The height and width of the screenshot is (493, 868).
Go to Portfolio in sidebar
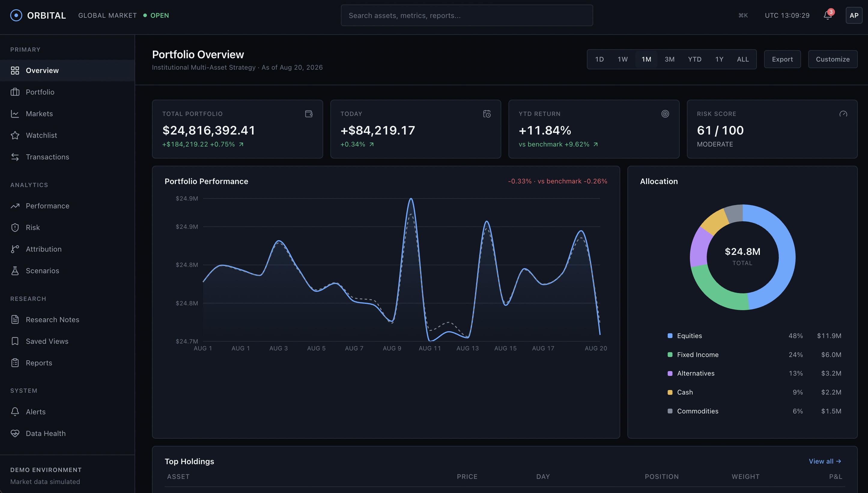[67, 92]
